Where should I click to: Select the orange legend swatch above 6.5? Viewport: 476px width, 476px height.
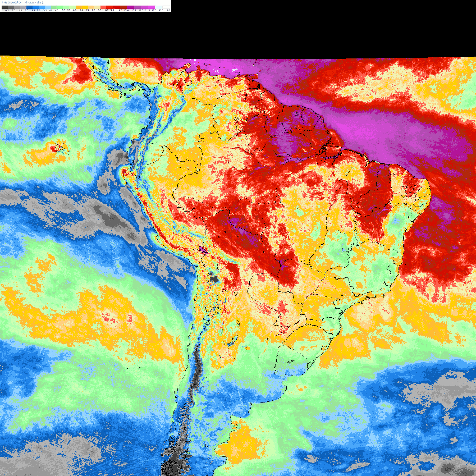click(79, 7)
